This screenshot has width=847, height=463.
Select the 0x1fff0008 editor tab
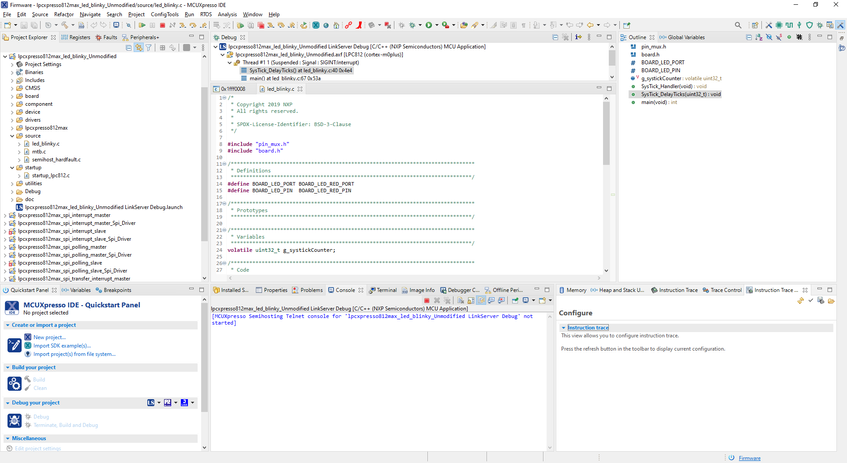click(x=232, y=89)
